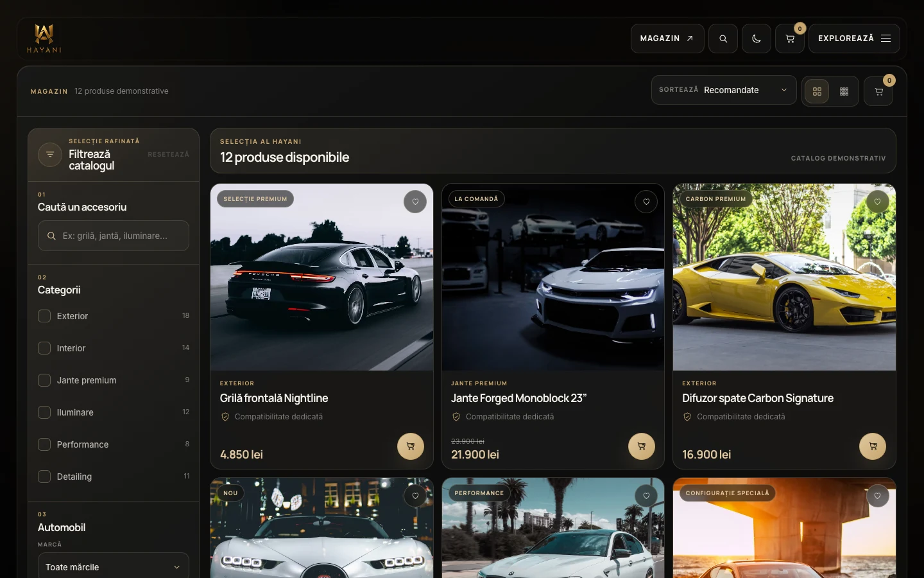Open the silver Camaro product image

(553, 277)
